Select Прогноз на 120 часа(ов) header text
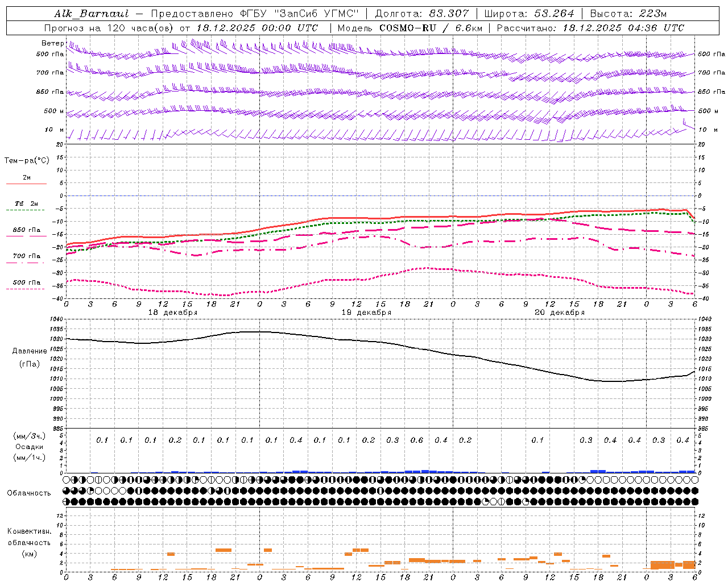Screen dimensions: 728x582 tap(109, 28)
